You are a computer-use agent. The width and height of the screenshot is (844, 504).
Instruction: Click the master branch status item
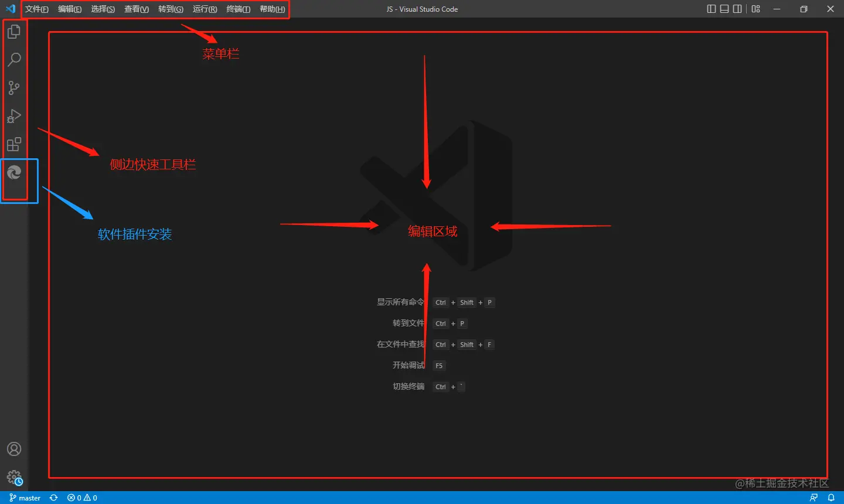25,498
